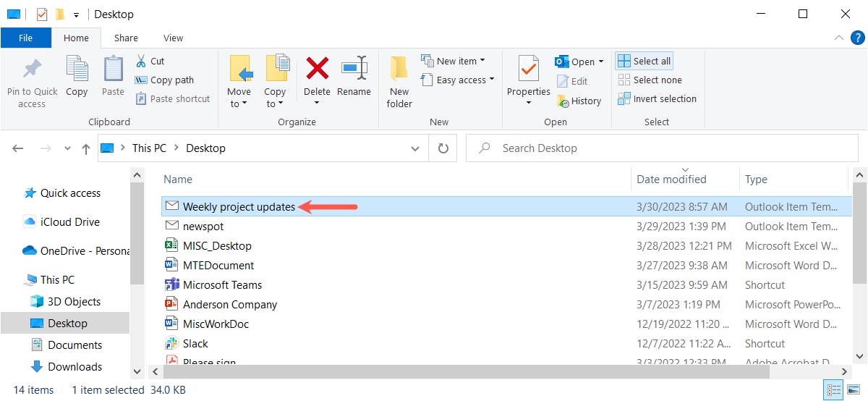Viewport: 868px width, 401px height.
Task: Click Paste shortcut in Clipboard group
Action: click(x=172, y=98)
